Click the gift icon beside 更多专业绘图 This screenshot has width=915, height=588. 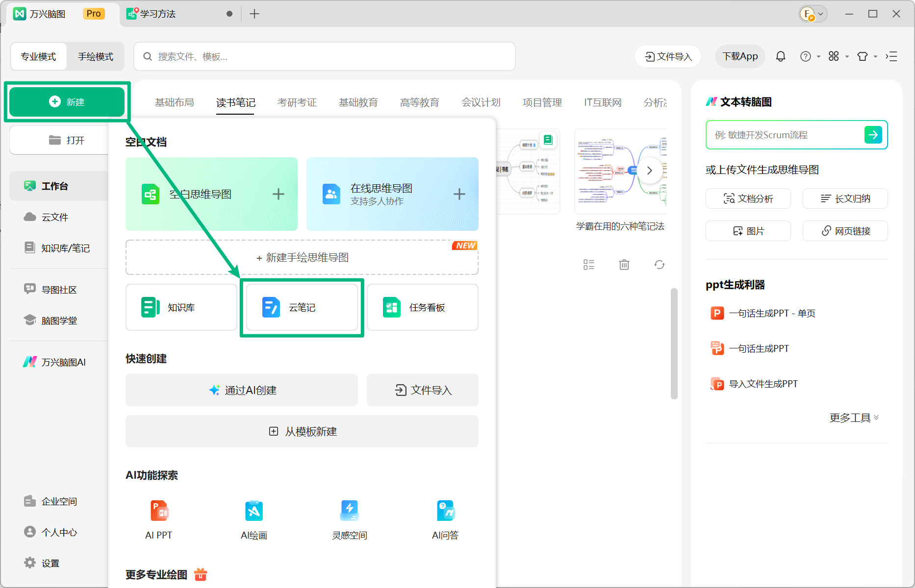pos(201,574)
